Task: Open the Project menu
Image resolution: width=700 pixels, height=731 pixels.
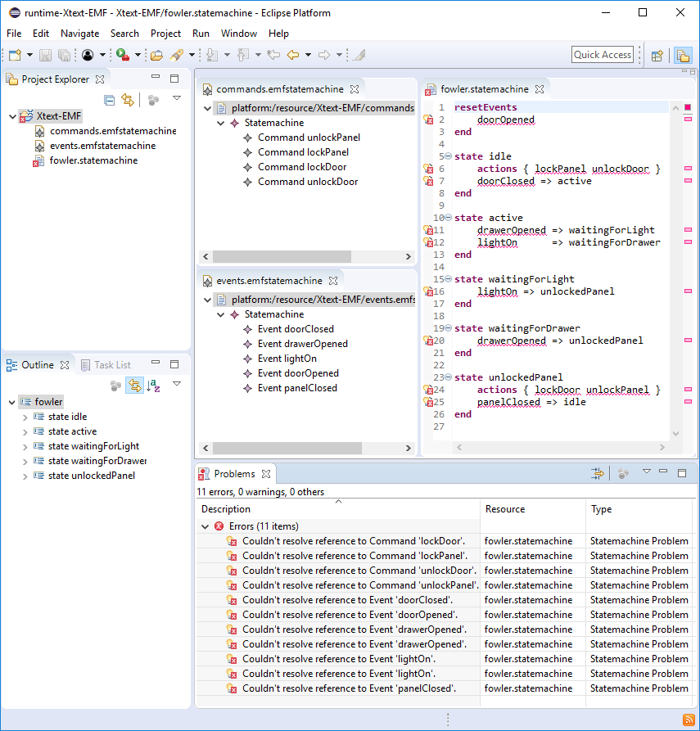Action: coord(165,34)
